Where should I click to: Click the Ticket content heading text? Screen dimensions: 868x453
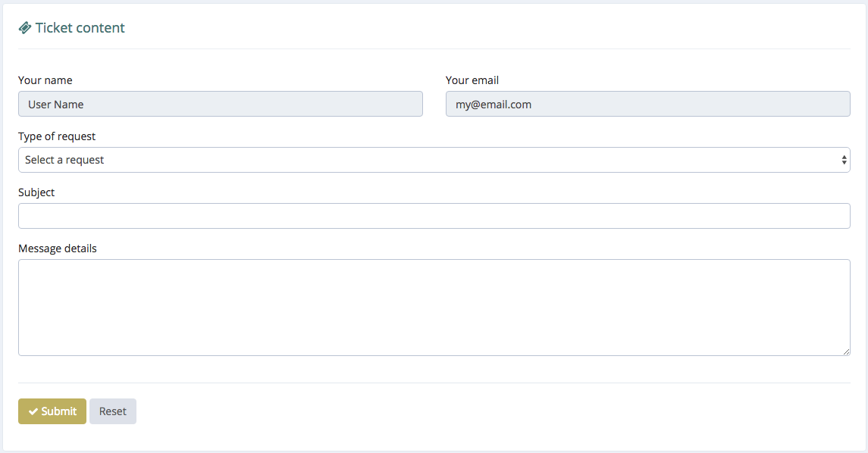tap(80, 28)
